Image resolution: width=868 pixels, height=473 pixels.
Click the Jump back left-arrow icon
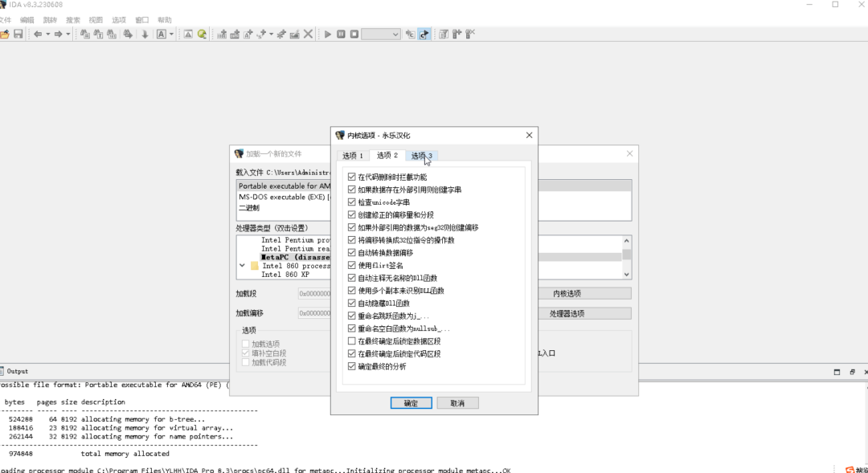point(38,35)
